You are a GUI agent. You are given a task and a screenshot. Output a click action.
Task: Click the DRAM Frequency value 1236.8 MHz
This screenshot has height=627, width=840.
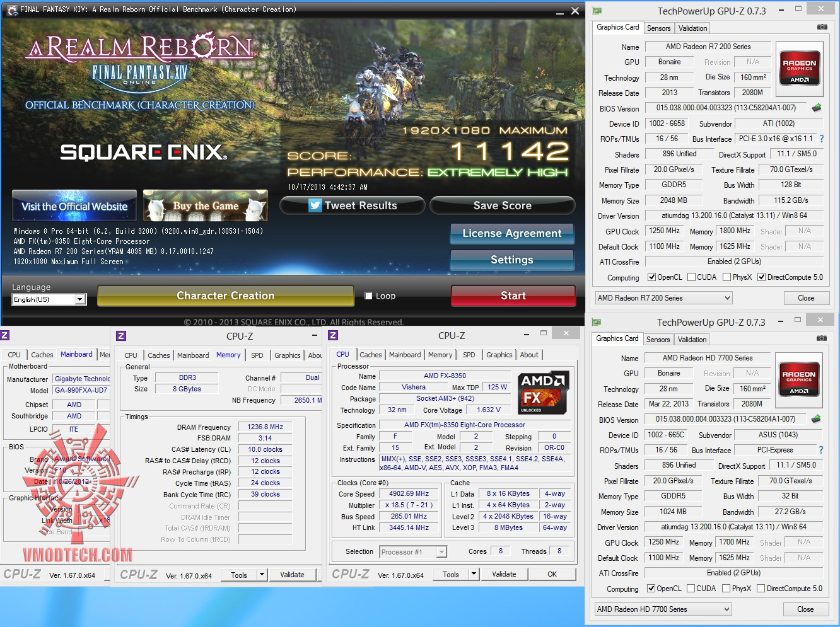(265, 427)
